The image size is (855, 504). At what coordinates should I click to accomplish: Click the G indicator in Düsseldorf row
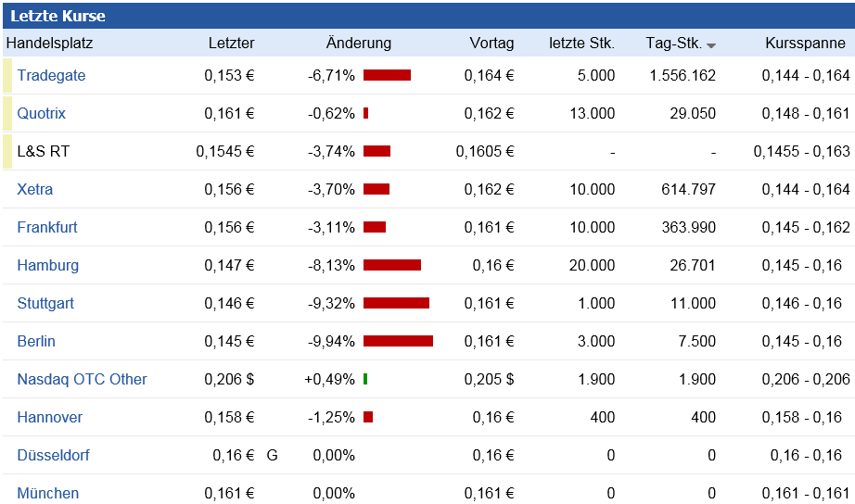click(272, 455)
